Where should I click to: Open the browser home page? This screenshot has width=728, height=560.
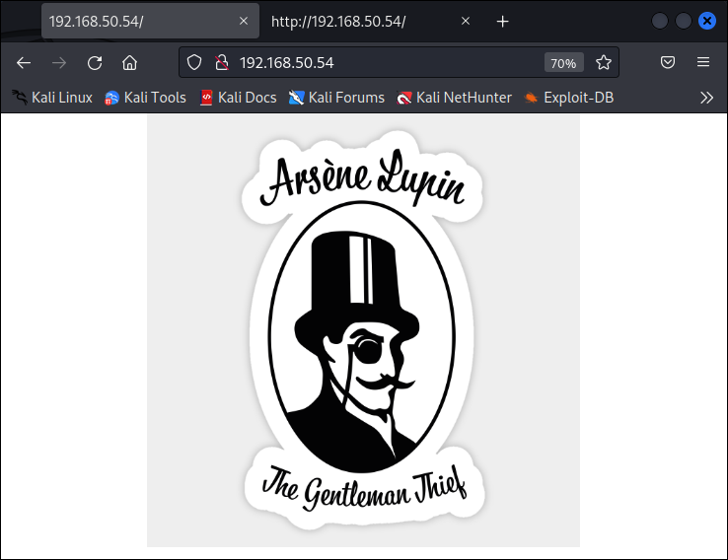point(129,63)
